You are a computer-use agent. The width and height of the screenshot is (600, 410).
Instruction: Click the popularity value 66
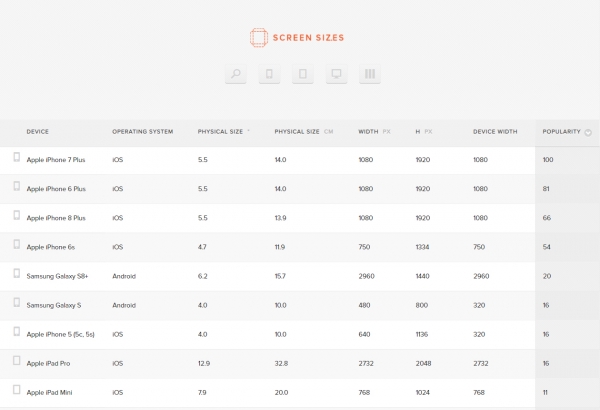tap(547, 218)
